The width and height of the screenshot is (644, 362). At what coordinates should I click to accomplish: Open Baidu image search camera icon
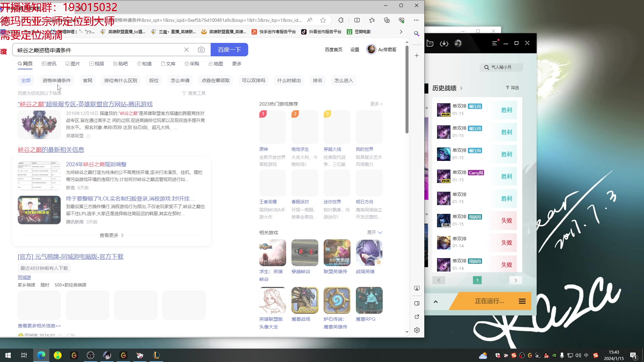[x=201, y=50]
